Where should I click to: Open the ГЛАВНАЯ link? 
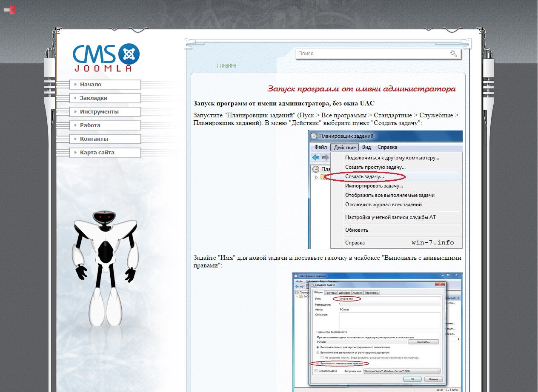[227, 66]
